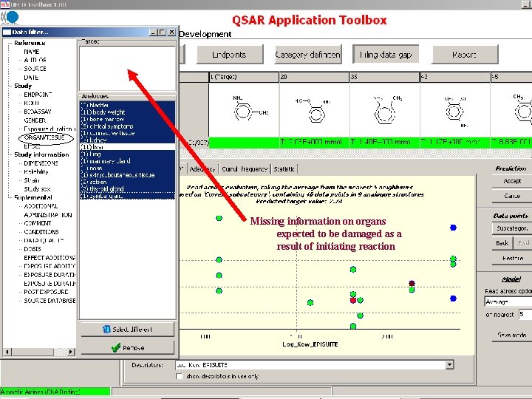532x399 pixels.
Task: Select COMMENT under Supplemental
Action: (38, 223)
